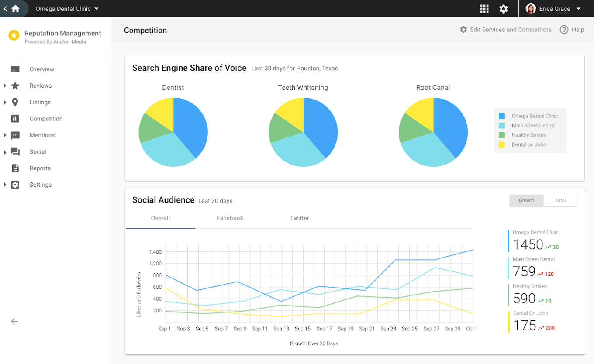Image resolution: width=594 pixels, height=364 pixels.
Task: Click the home icon in top bar
Action: point(16,9)
